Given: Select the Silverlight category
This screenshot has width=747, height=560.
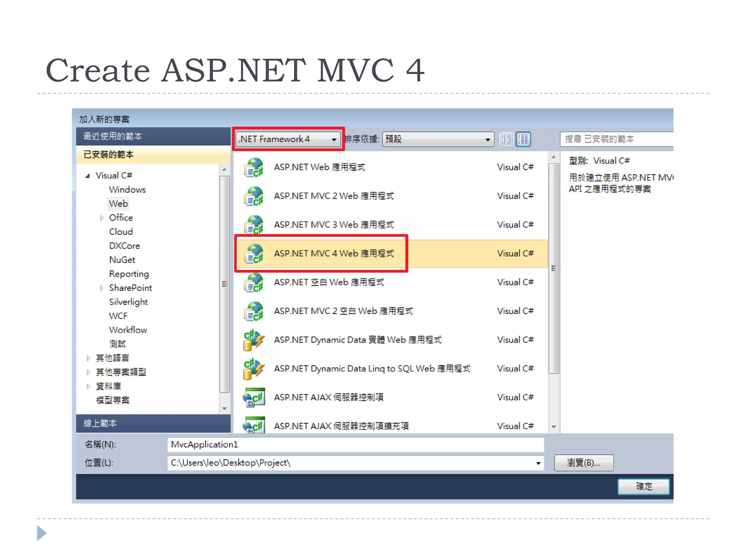Looking at the screenshot, I should pyautogui.click(x=128, y=302).
